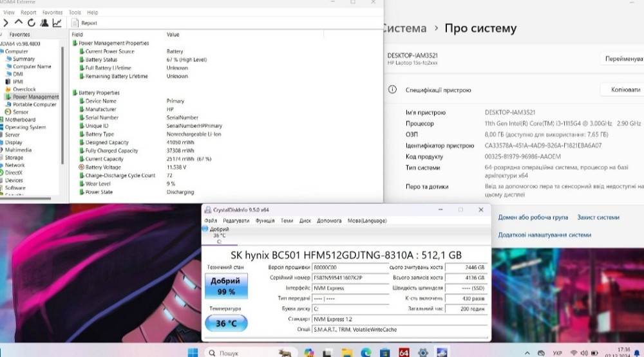The width and height of the screenshot is (644, 357).
Task: Select Operating System in the AIDA64 tree
Action: pyautogui.click(x=26, y=127)
